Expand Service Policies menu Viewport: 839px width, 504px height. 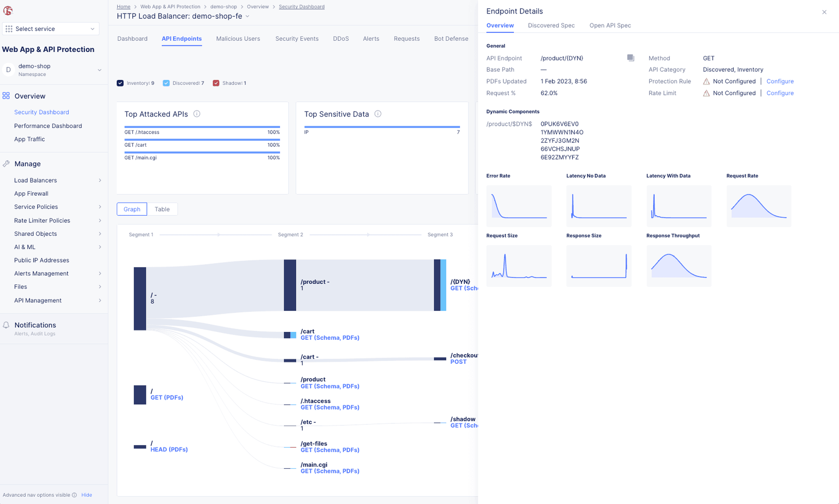(100, 207)
